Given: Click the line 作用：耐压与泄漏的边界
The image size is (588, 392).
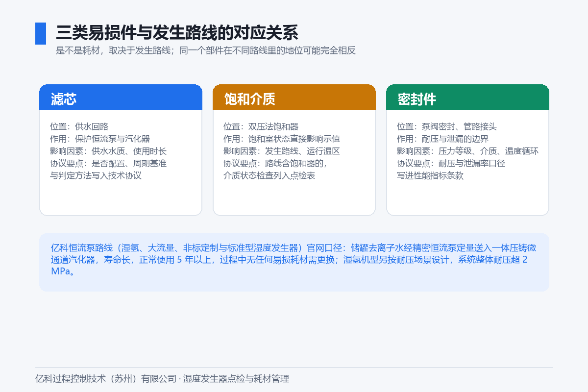Looking at the screenshot, I should pyautogui.click(x=442, y=139).
